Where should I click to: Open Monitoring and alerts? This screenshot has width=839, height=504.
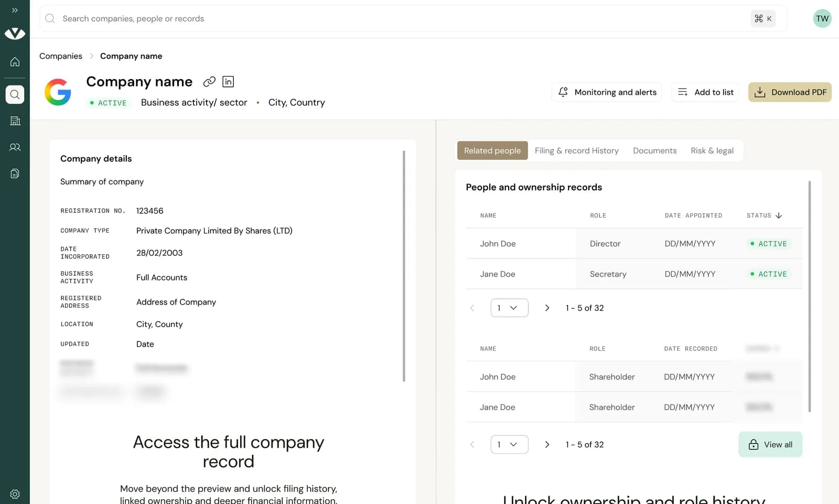tap(607, 92)
